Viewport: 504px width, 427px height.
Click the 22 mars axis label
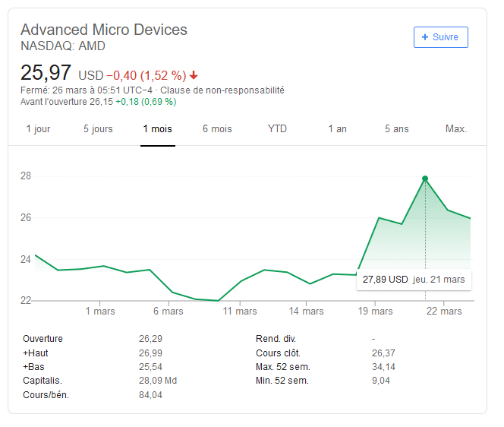[444, 312]
